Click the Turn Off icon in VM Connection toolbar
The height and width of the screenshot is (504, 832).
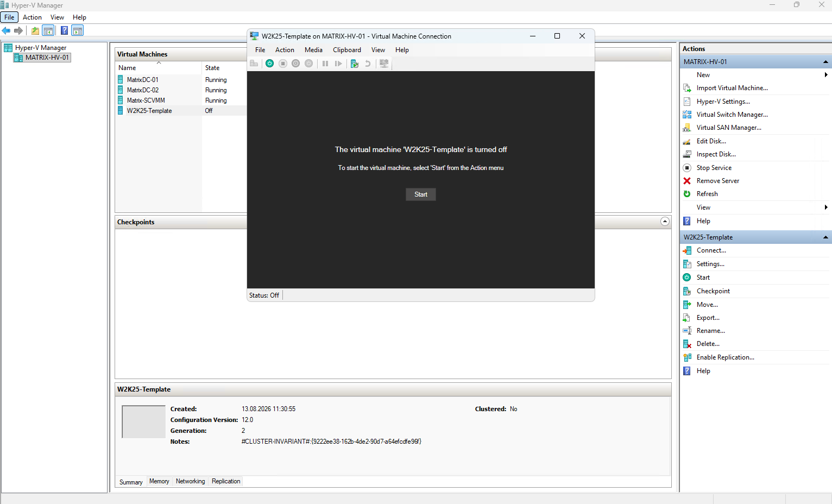[x=283, y=64]
